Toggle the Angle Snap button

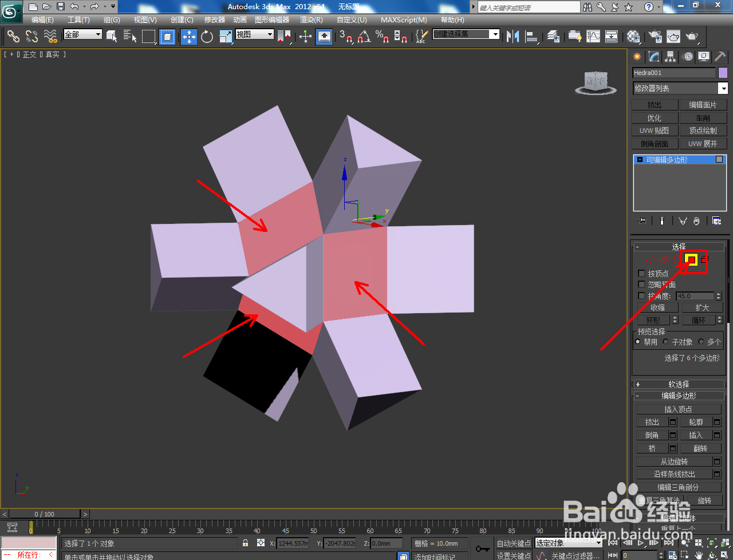(364, 37)
